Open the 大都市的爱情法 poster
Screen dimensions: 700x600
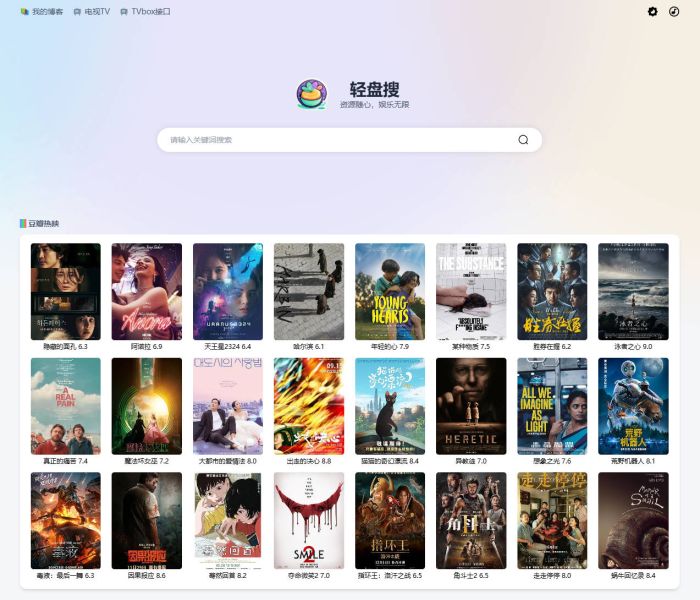click(228, 406)
